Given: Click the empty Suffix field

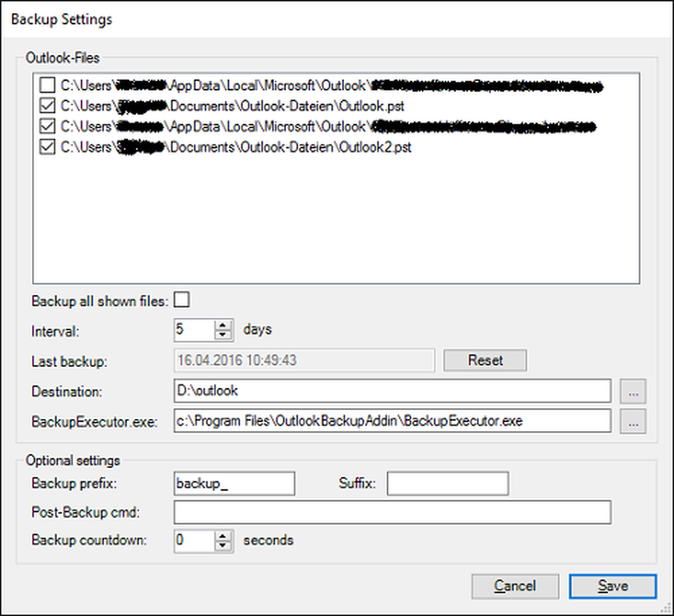Looking at the screenshot, I should (447, 483).
